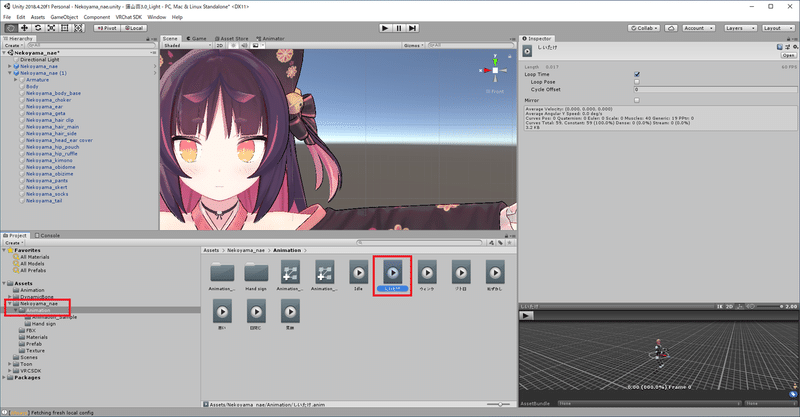The width and height of the screenshot is (800, 417).
Task: Open the Layers dropdown
Action: [x=739, y=28]
